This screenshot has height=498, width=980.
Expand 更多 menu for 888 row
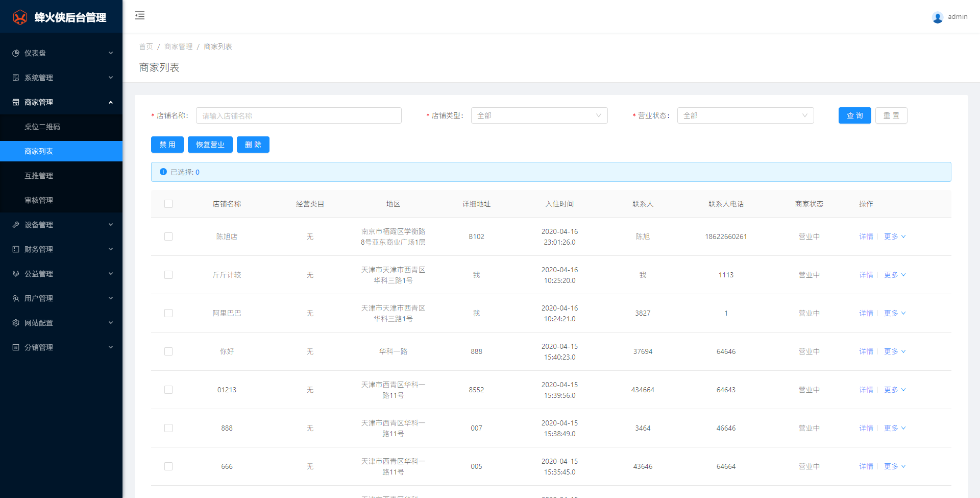pos(895,428)
